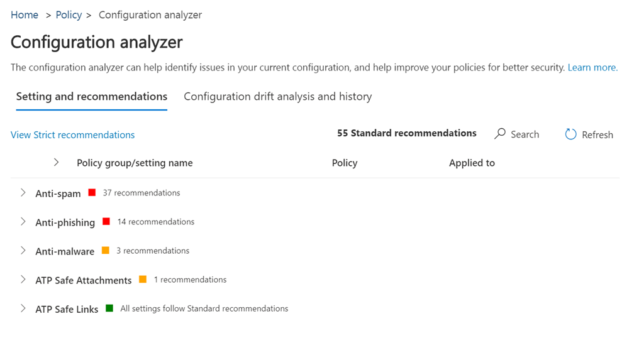Click the red Anti-phishing status square

tap(106, 222)
